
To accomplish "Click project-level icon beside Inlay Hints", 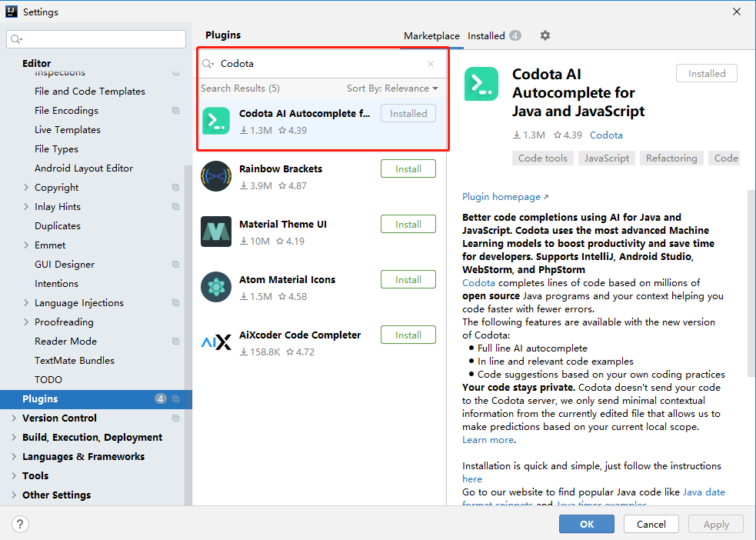I will 175,206.
